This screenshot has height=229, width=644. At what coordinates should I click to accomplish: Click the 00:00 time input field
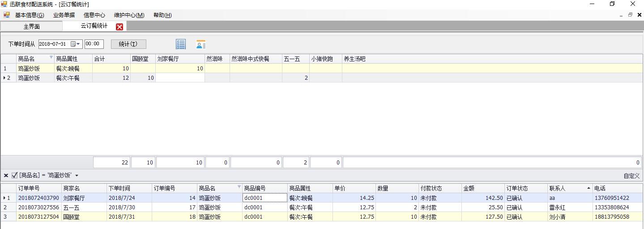pos(94,44)
